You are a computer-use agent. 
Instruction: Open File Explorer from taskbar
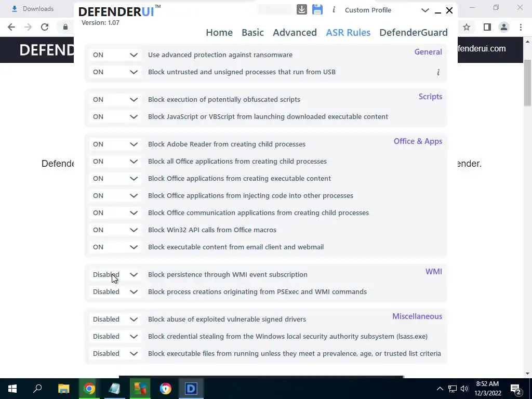[63, 389]
